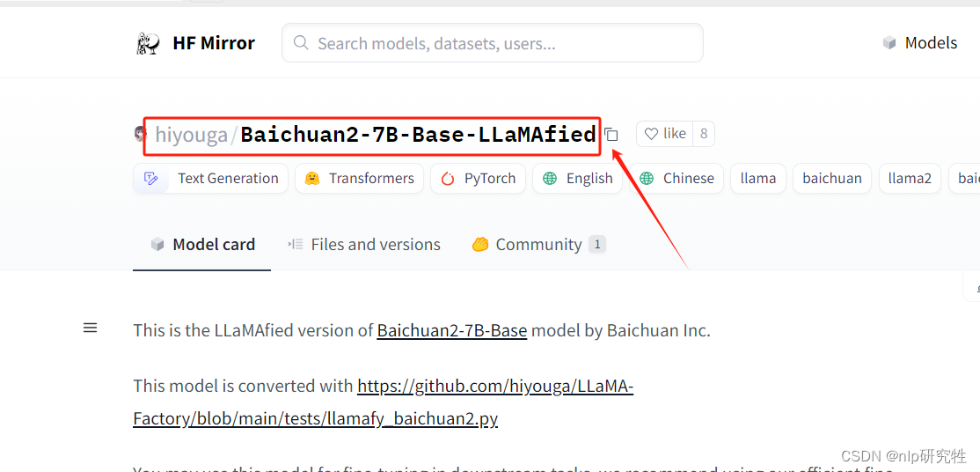This screenshot has width=980, height=472.
Task: Select the llama2 tag
Action: (910, 179)
